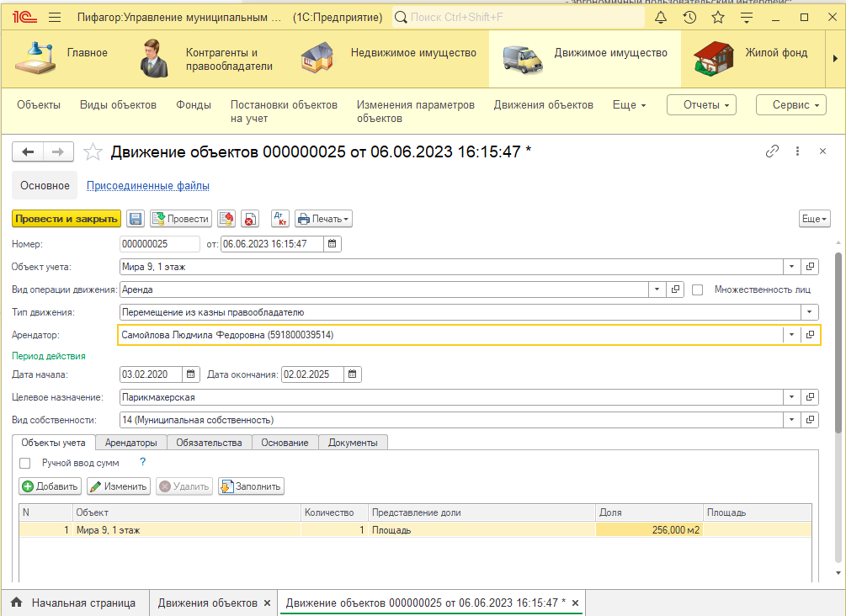Viewport: 846px width, 616px height.
Task: Go forward with the right arrow
Action: 58,152
